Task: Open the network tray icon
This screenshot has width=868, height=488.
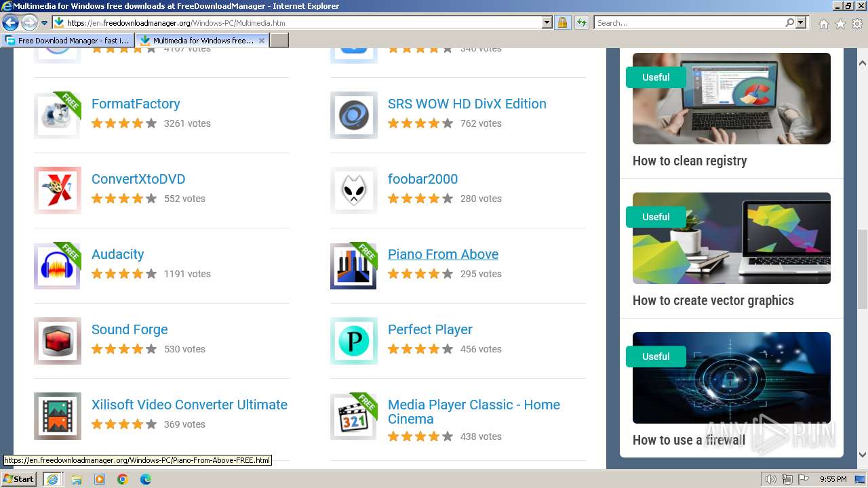Action: 787,479
